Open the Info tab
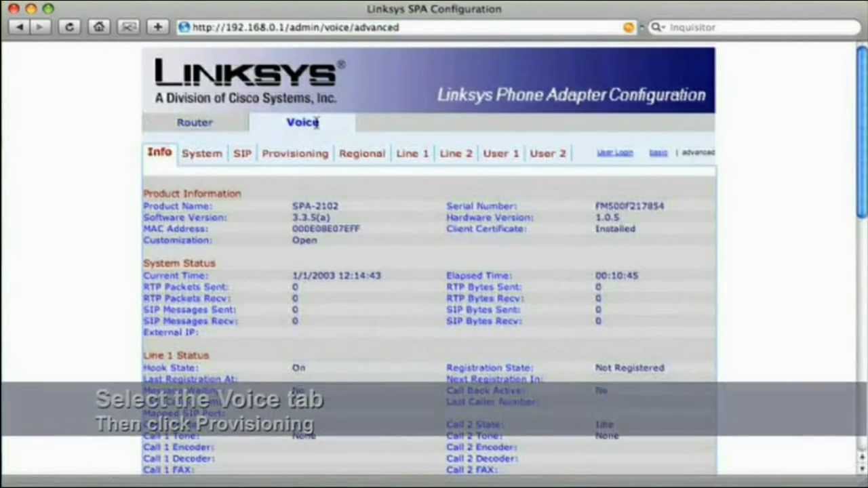Image resolution: width=868 pixels, height=488 pixels. [159, 152]
